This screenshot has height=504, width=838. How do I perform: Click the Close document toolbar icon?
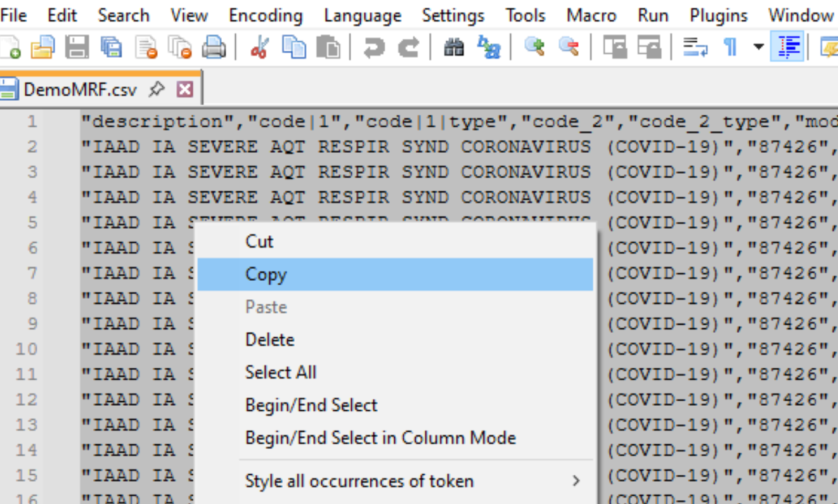[146, 47]
